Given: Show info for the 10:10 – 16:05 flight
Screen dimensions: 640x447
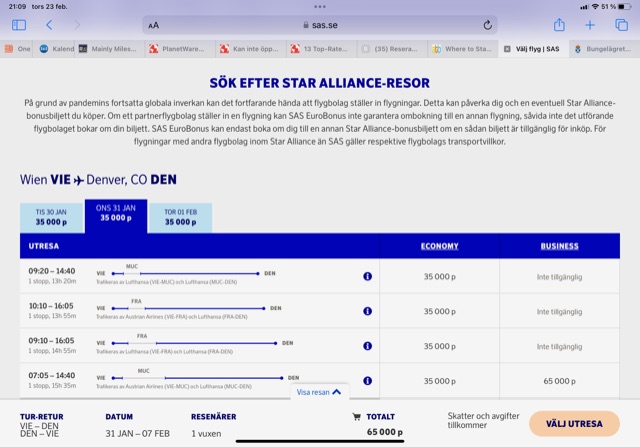Looking at the screenshot, I should click(x=367, y=311).
